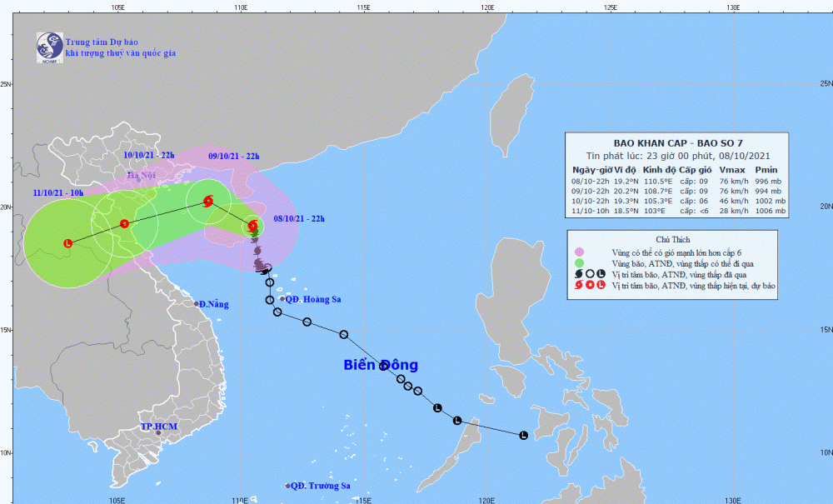Click the Biển Đông sea label

click(381, 365)
